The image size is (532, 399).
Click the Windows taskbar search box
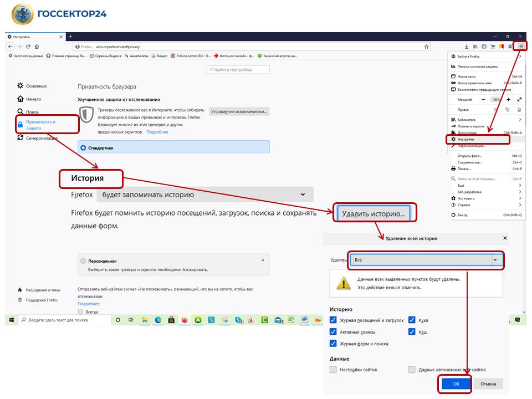click(x=64, y=320)
